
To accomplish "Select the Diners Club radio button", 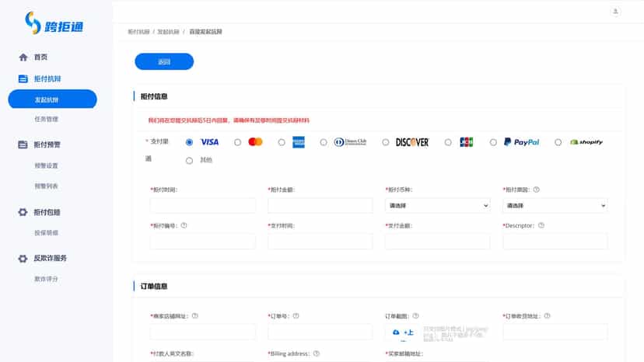I will pyautogui.click(x=324, y=142).
